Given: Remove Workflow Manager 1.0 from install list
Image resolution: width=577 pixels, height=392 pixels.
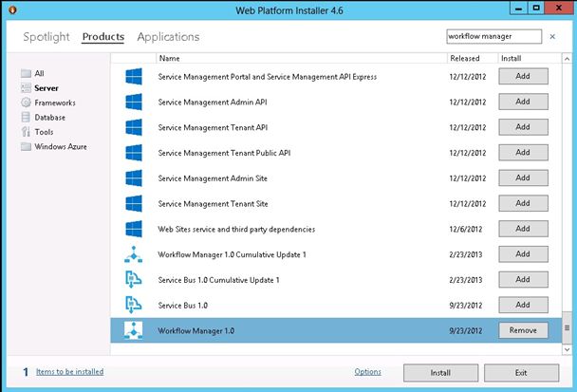Looking at the screenshot, I should click(x=523, y=330).
